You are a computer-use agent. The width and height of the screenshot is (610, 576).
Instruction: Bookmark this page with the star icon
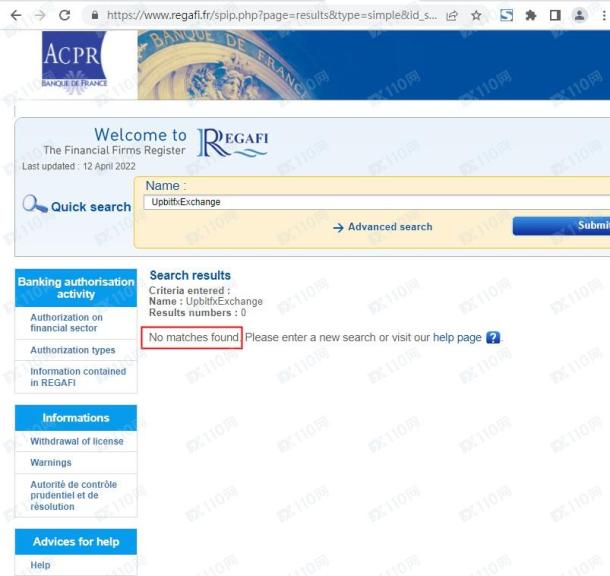click(x=476, y=16)
